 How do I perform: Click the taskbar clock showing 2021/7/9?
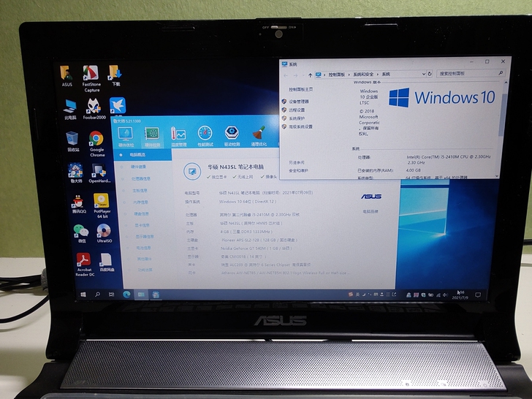(x=460, y=294)
